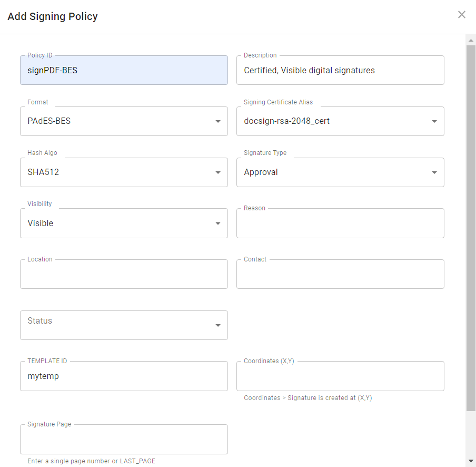This screenshot has height=467, width=476.
Task: Click the TEMPLATE ID field
Action: 124,376
